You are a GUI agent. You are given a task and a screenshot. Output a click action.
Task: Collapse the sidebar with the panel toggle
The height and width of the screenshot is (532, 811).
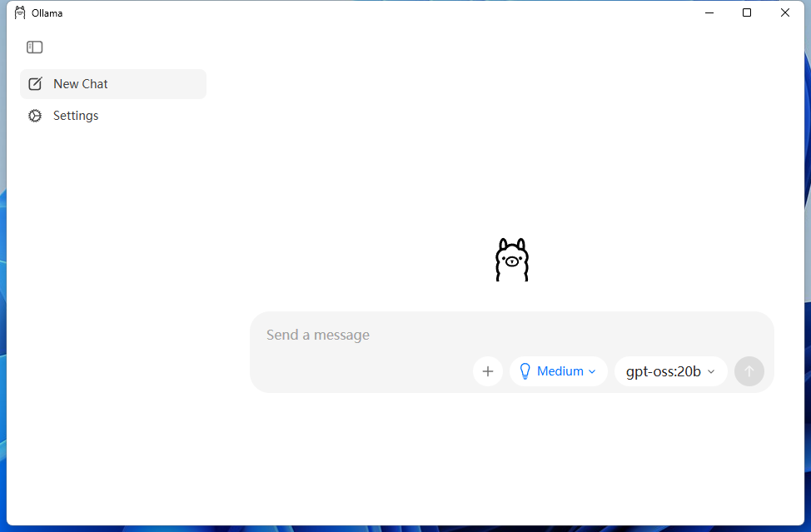(34, 47)
